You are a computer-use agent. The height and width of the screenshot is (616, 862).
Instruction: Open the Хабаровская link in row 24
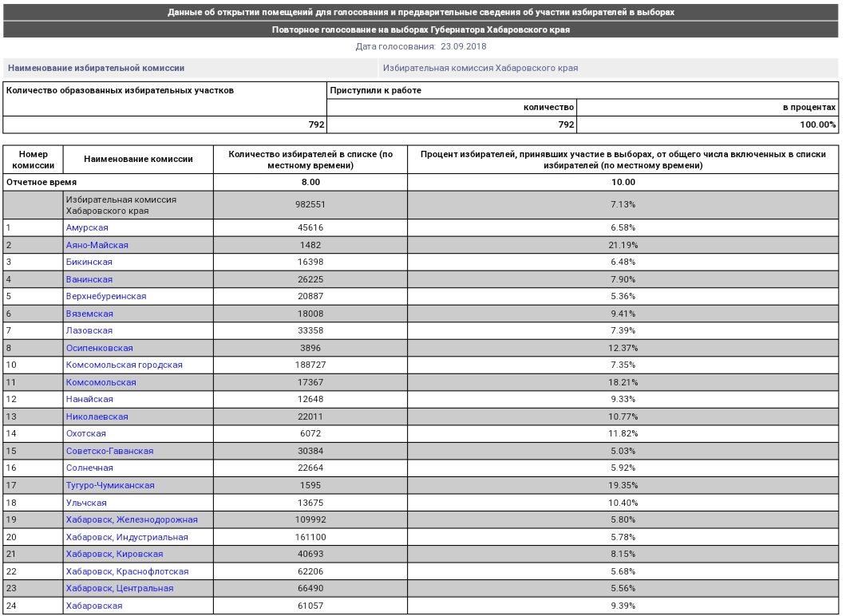pos(94,606)
